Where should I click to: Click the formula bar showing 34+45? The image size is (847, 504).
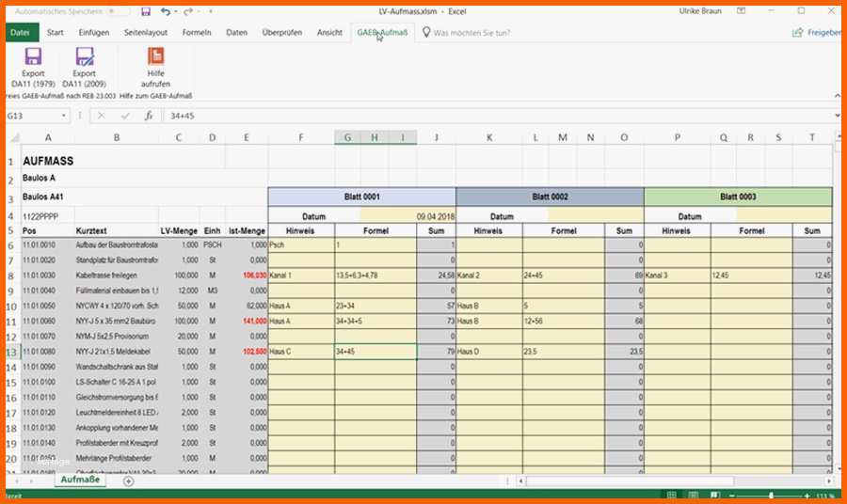(497, 116)
